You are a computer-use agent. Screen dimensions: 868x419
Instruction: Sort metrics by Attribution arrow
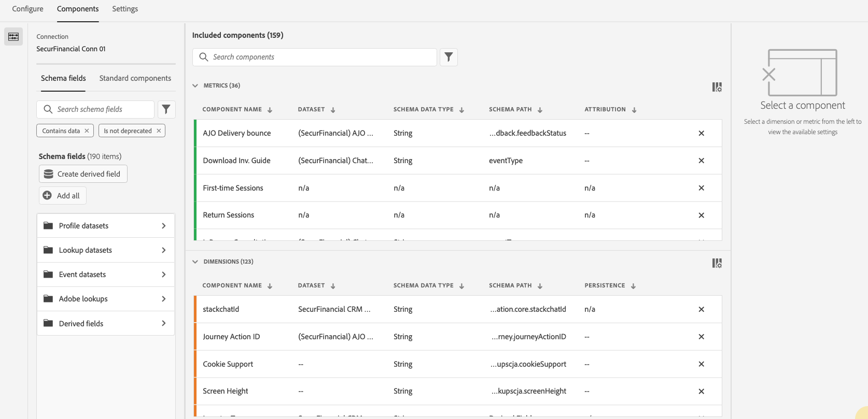pos(634,110)
